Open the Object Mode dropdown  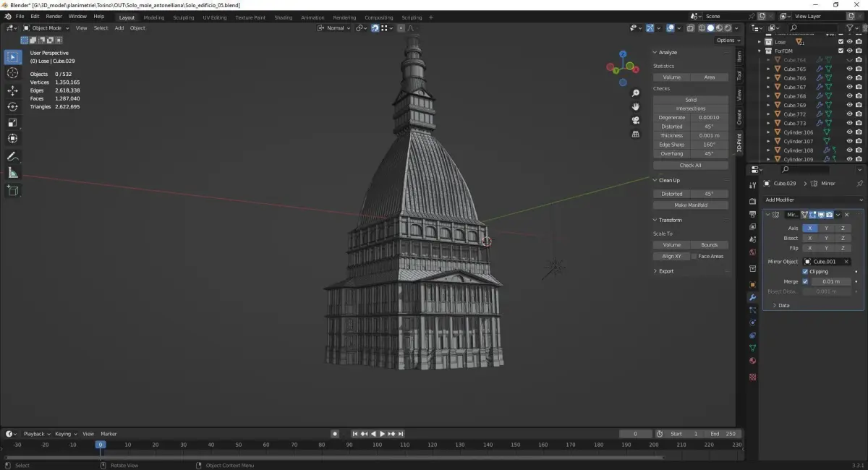click(46, 28)
